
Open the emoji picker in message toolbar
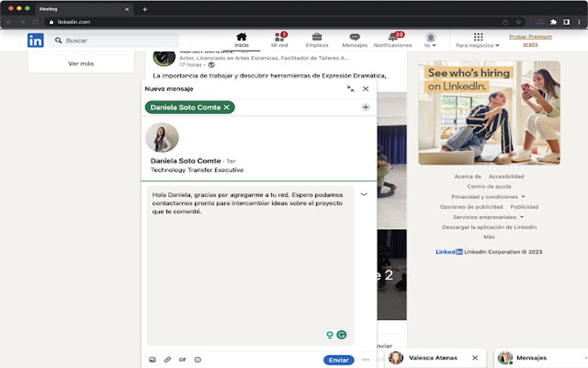tap(198, 359)
